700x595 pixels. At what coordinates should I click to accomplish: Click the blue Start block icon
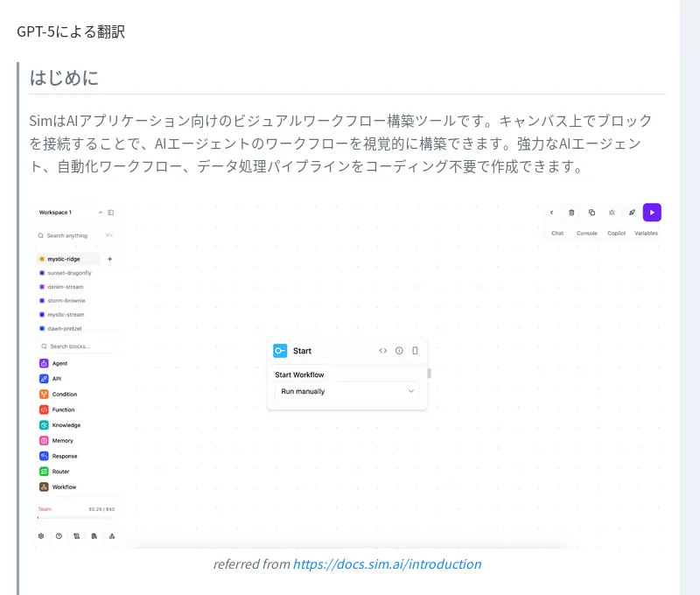click(x=280, y=351)
